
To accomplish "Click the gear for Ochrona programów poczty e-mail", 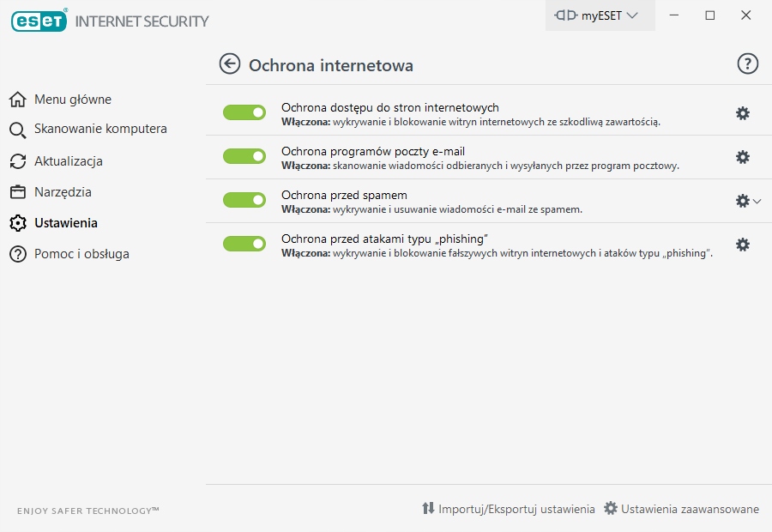I will tap(743, 156).
